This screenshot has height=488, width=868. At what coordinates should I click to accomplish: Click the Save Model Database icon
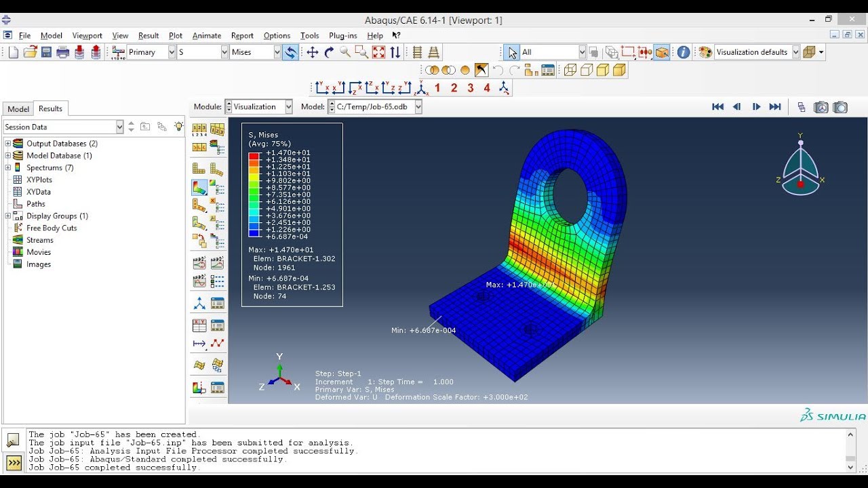47,52
